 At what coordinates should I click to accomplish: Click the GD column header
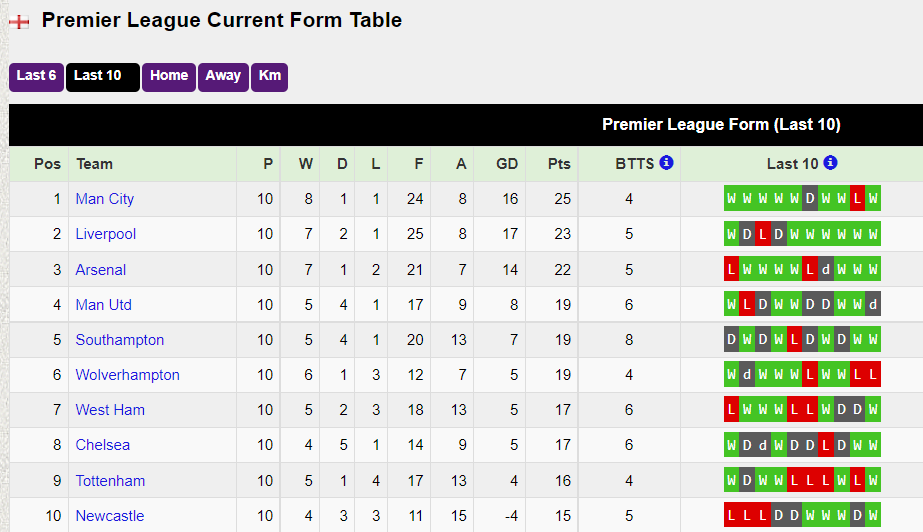click(507, 164)
